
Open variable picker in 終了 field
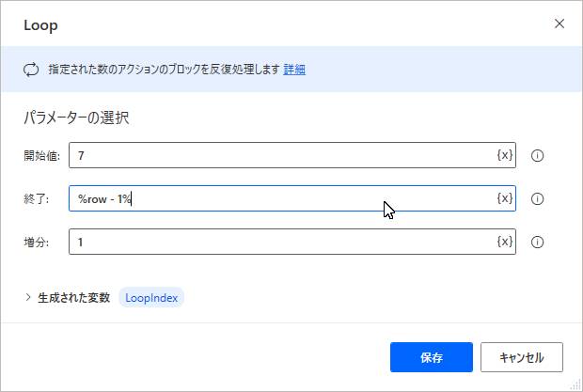click(x=505, y=198)
